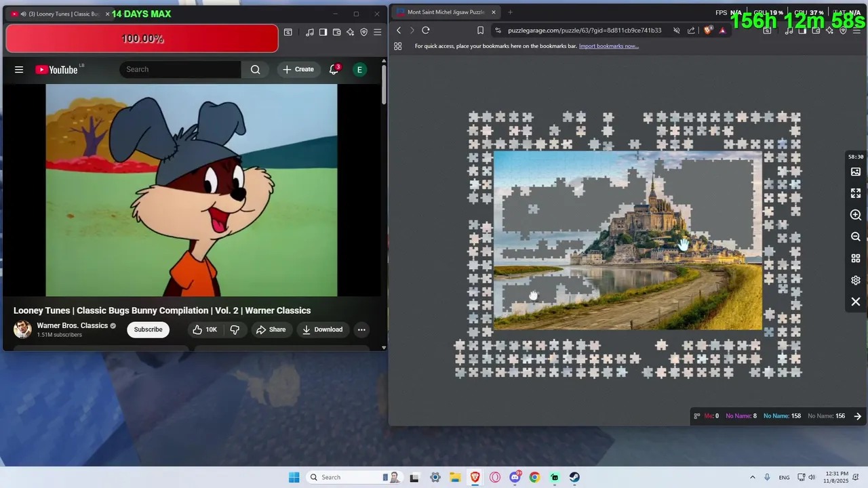Arrange loose pieces with the grid icon
This screenshot has height=488, width=868.
click(x=856, y=258)
